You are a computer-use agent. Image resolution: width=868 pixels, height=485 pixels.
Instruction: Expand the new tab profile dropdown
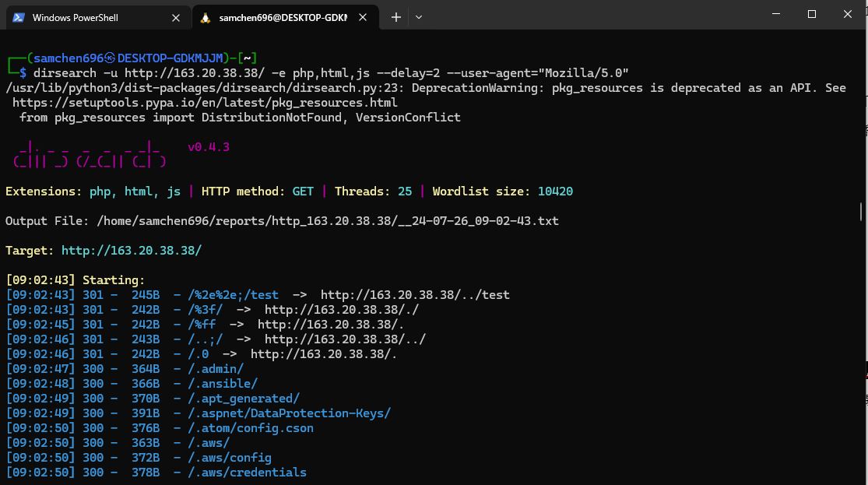point(419,17)
